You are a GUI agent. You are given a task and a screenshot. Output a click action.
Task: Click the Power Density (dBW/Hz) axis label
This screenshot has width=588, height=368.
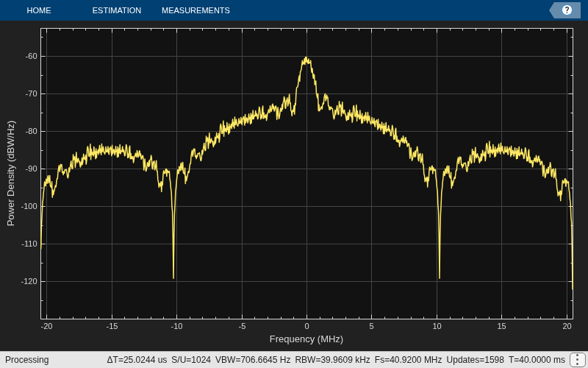[x=10, y=173]
